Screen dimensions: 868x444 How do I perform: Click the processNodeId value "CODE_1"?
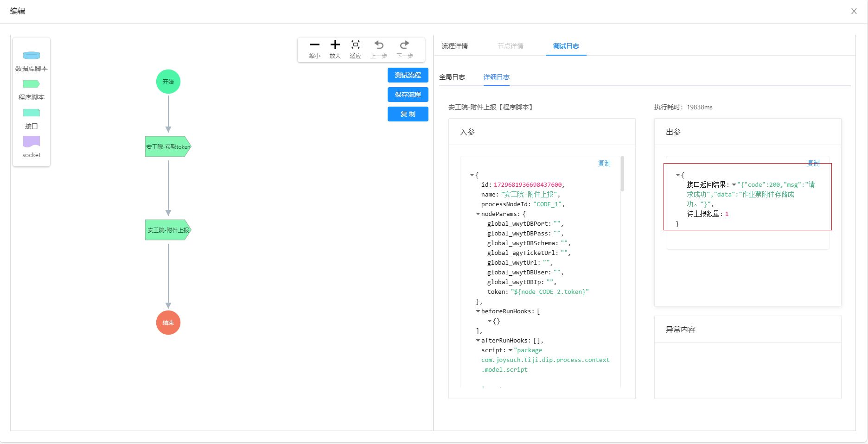click(548, 204)
